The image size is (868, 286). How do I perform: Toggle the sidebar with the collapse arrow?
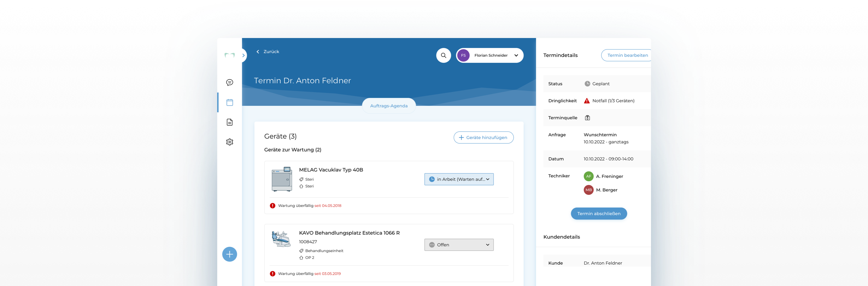(x=243, y=55)
